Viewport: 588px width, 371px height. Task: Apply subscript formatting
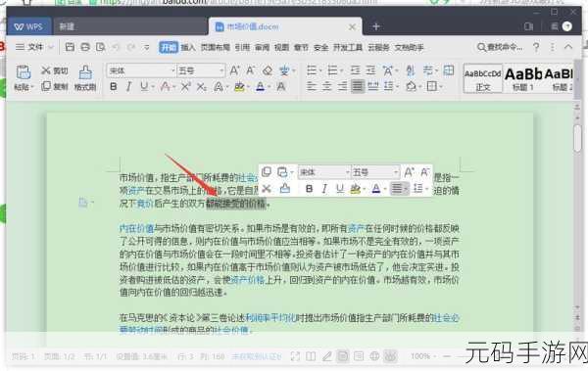(x=201, y=86)
